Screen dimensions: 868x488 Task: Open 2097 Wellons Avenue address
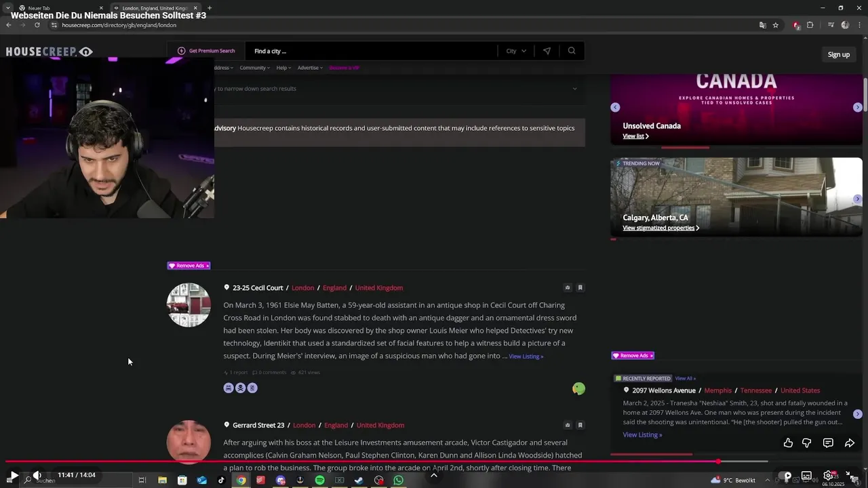(x=664, y=390)
